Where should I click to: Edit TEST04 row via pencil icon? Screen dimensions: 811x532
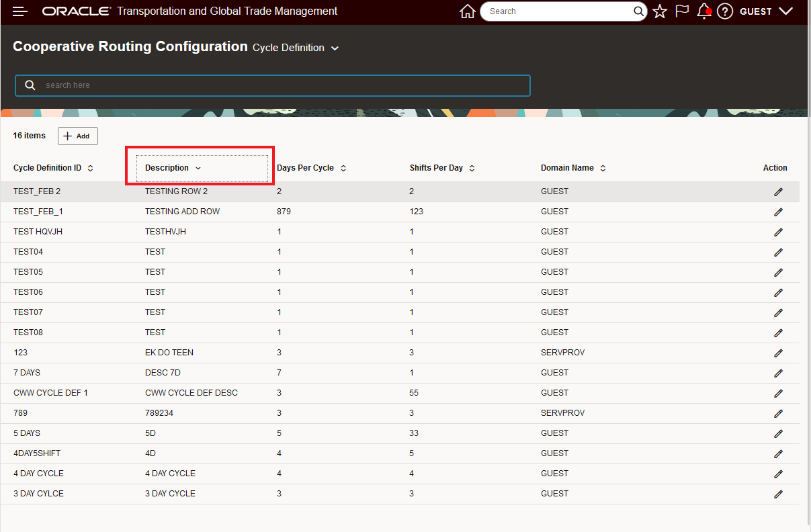778,252
